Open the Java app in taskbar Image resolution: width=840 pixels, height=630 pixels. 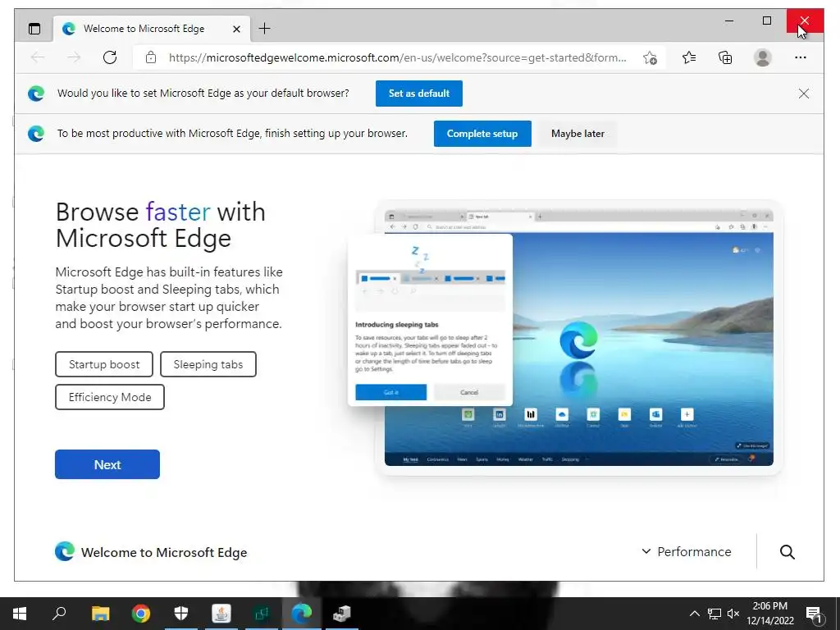click(x=221, y=614)
